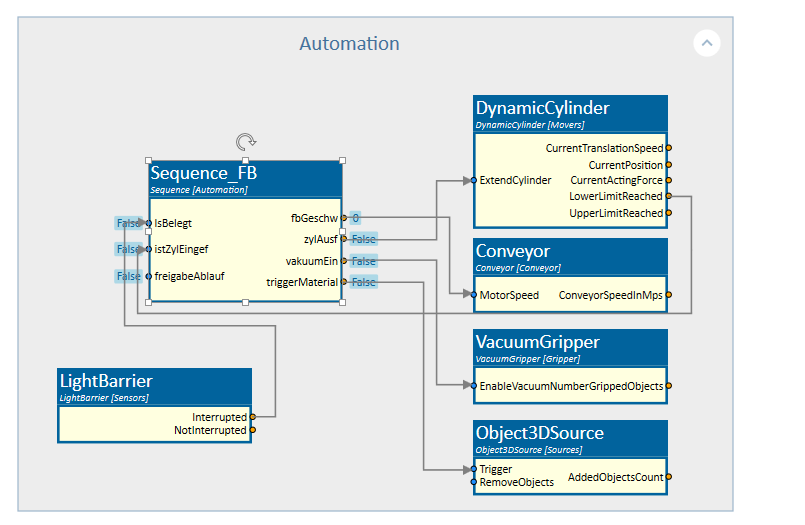Image resolution: width=805 pixels, height=525 pixels.
Task: Click the MotorSpeed port label
Action: tap(509, 295)
